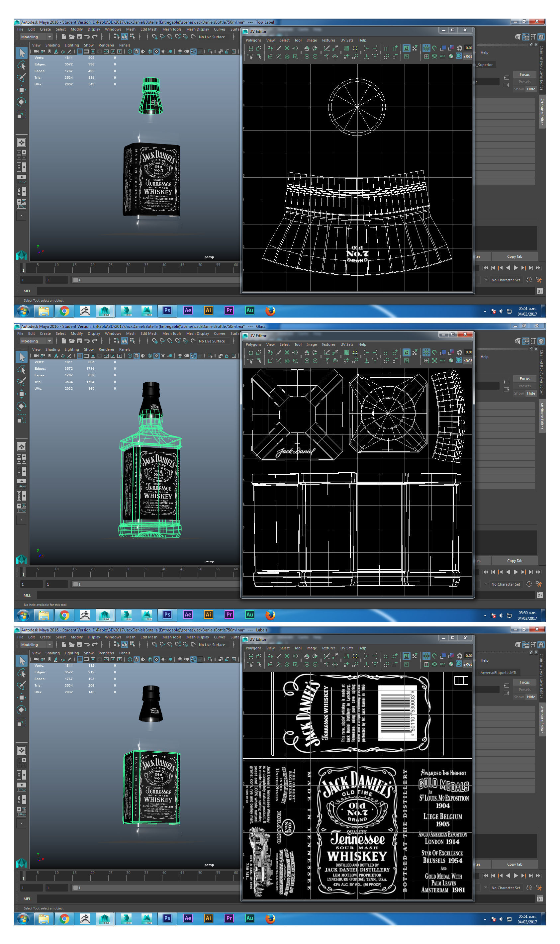Click Show button in Labels Attribute Editor
560x944 pixels.
(x=519, y=697)
